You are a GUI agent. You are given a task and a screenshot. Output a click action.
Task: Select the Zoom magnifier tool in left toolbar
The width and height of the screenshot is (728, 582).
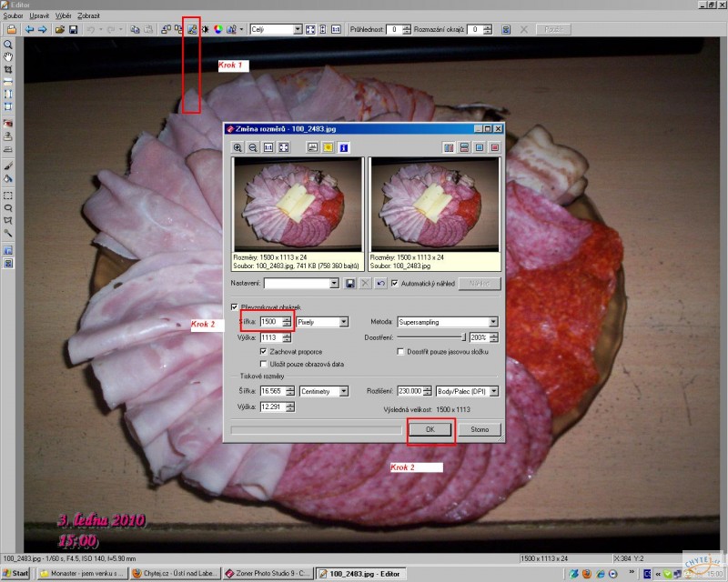pyautogui.click(x=8, y=45)
